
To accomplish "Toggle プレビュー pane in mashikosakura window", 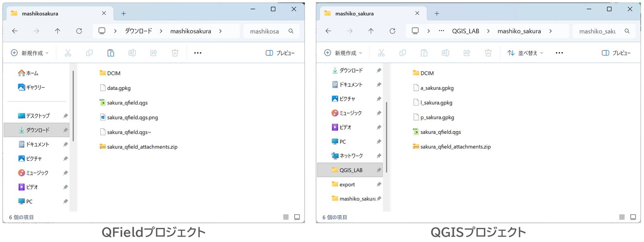I will click(280, 53).
